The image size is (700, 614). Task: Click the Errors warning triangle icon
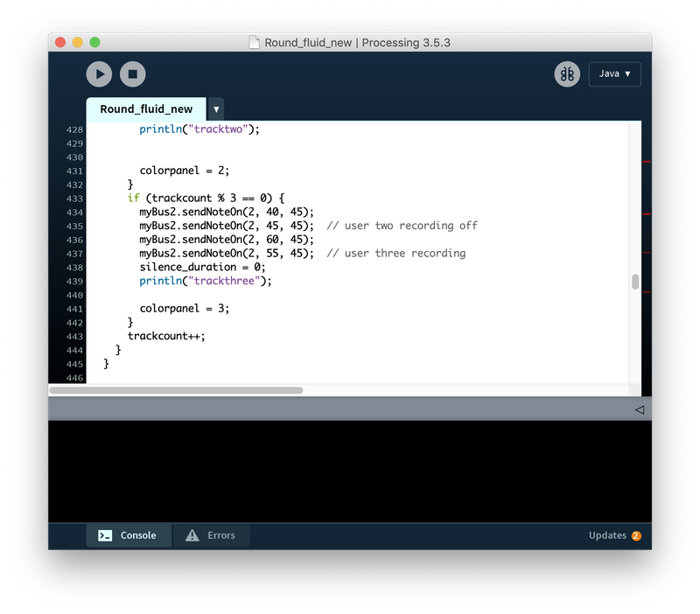pos(192,535)
